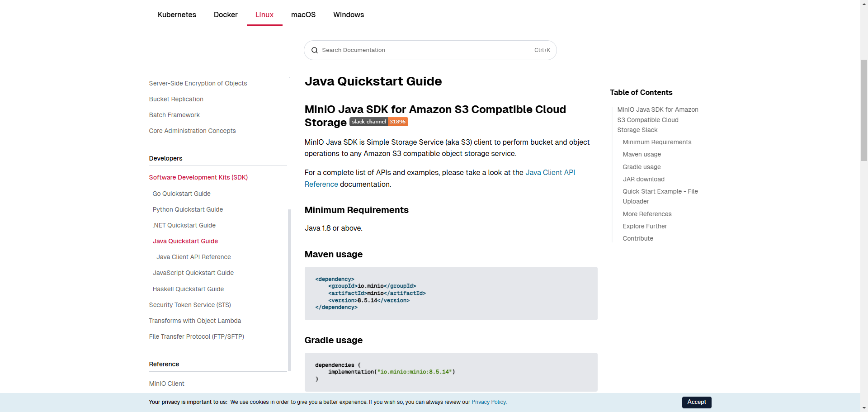Open the slack channel badge
Screen dimensions: 868x412
[379, 122]
